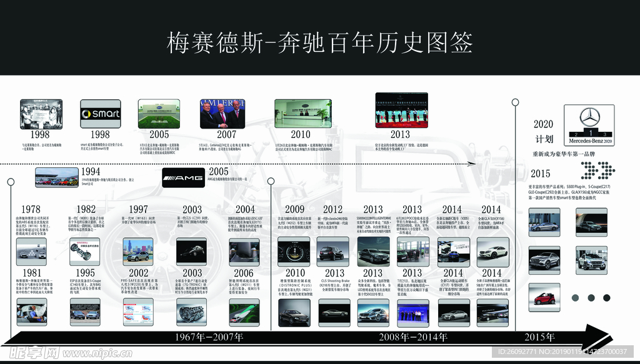Select the 2013 thumbnail of people on a blue stage
This screenshot has width=640, height=364.
[413, 313]
